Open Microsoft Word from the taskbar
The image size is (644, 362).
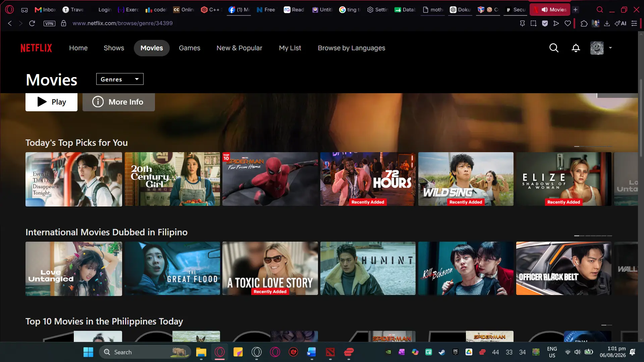312,352
